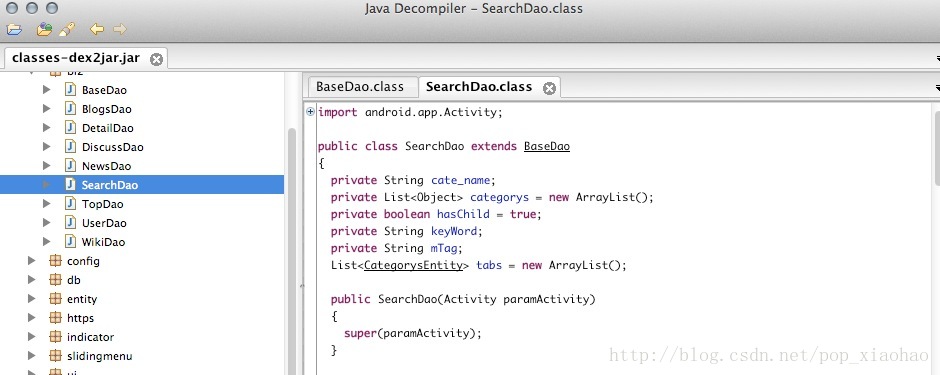Click the BlogsDao class file icon
Viewport: 940px width, 375px height.
(70, 108)
